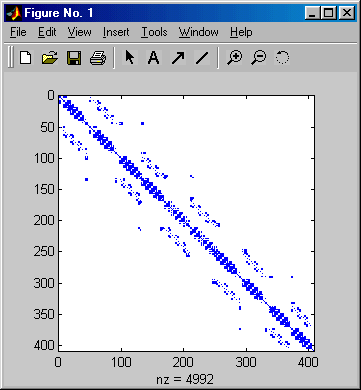This screenshot has width=361, height=390.
Task: Click the y-axis tick label 50
Action: click(x=47, y=127)
